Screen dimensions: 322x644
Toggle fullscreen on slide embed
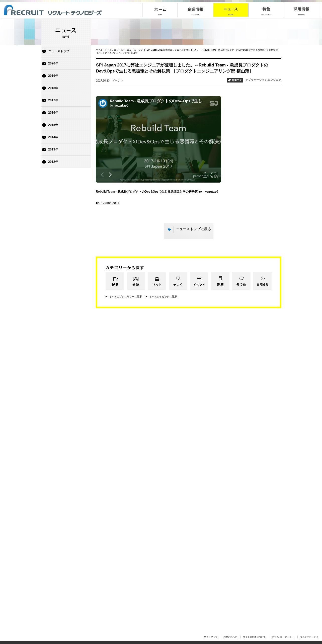[214, 175]
